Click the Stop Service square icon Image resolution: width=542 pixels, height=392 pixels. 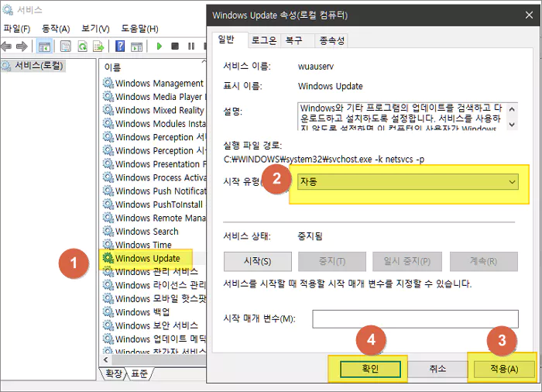tap(175, 46)
